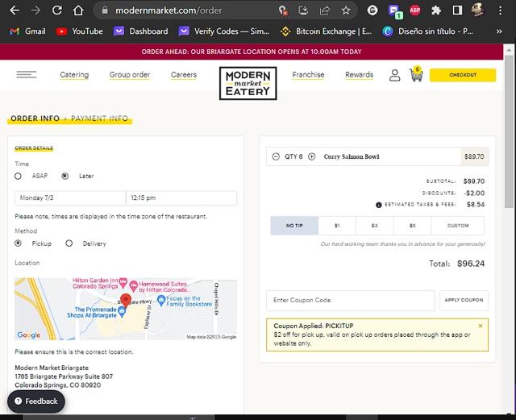Open the Chrome profile avatar
This screenshot has width=516, height=420.
(477, 10)
